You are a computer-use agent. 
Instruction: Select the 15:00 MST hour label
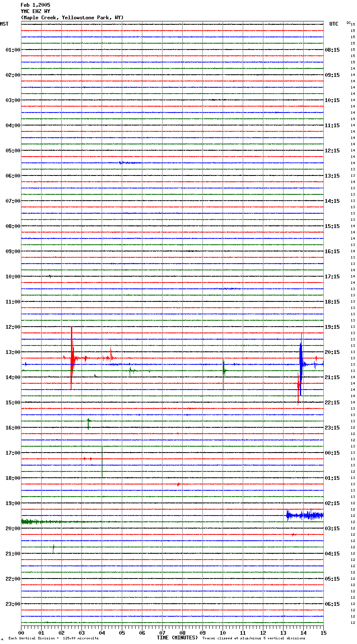[13, 403]
